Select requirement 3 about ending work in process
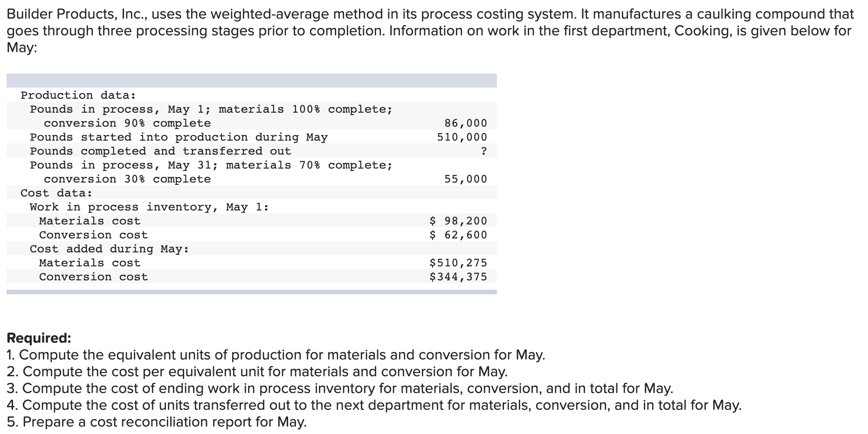This screenshot has height=434, width=868. [x=340, y=388]
